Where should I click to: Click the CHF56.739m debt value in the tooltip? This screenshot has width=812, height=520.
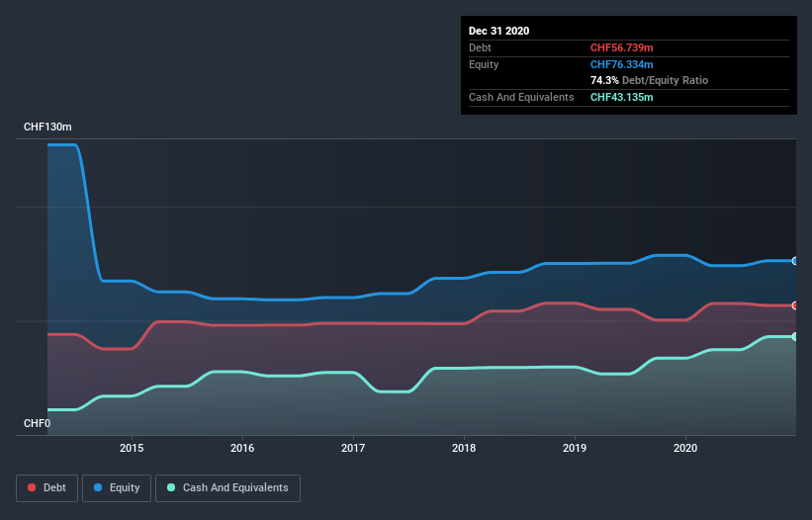(x=621, y=47)
